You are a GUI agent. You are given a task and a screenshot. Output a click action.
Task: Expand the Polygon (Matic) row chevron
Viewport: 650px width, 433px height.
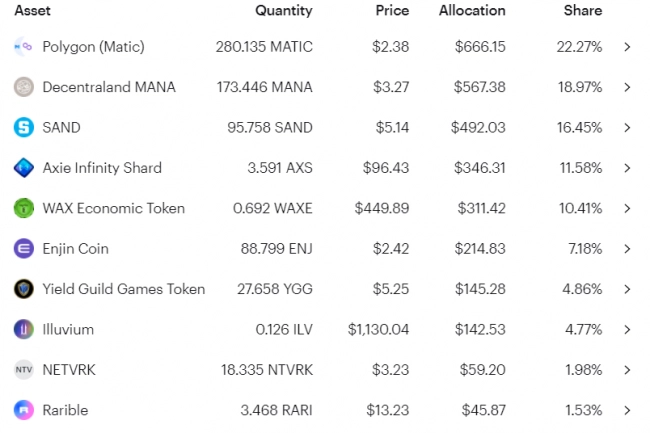click(627, 47)
